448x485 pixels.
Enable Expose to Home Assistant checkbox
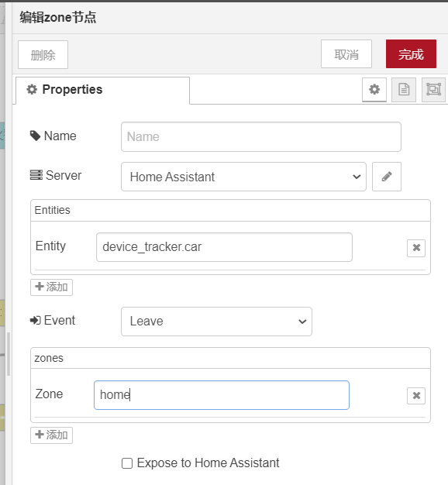coord(127,463)
